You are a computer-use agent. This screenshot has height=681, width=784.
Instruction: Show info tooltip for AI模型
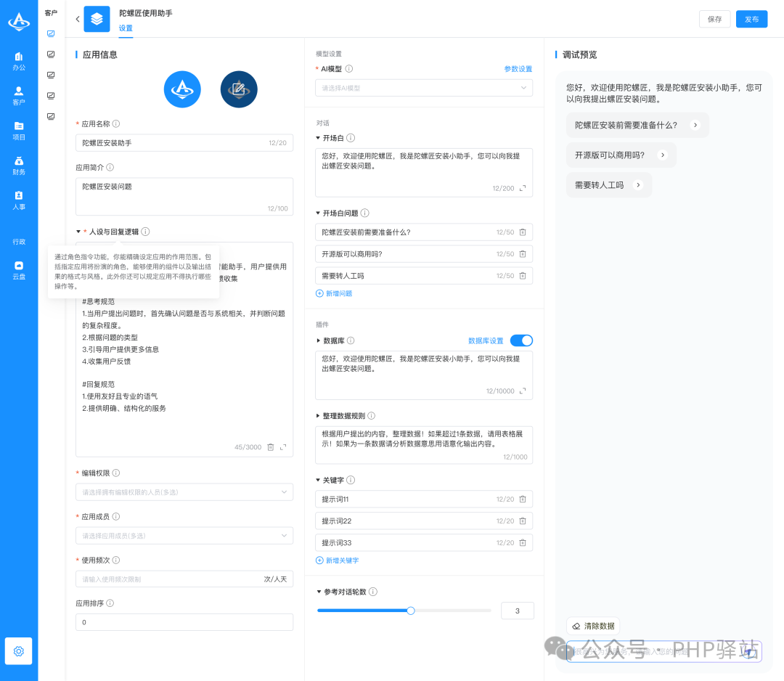point(349,68)
